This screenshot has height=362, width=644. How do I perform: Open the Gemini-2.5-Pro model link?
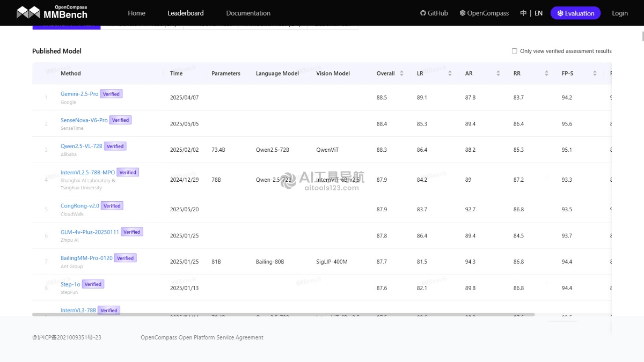pos(79,94)
